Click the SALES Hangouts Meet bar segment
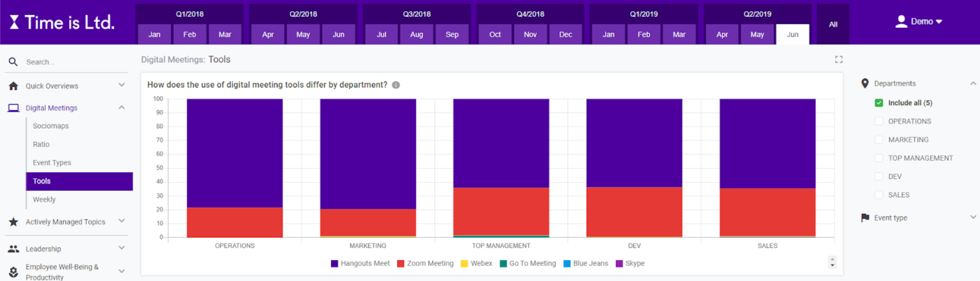The image size is (980, 281). coord(767,144)
